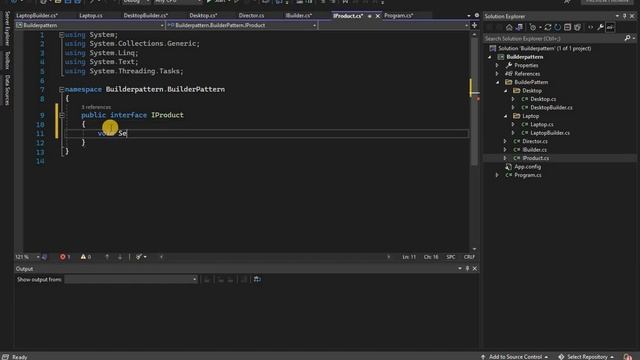Click the View Code icon in Solution Explorer
Screen dimensions: 640x360
(x=591, y=27)
